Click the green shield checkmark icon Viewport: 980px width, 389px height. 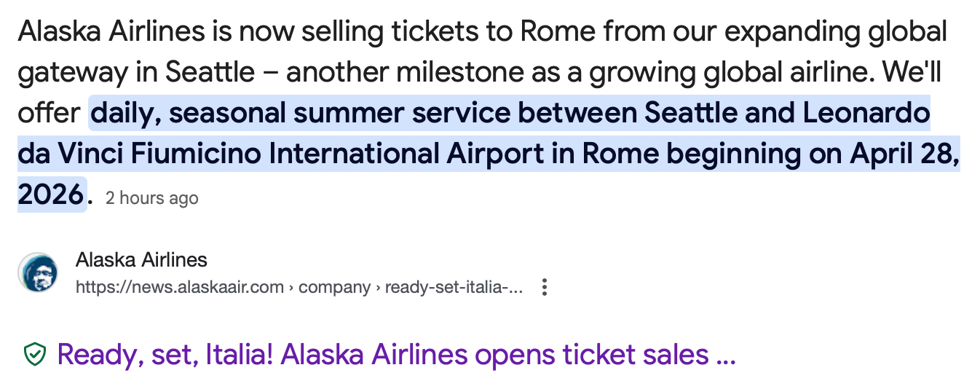point(34,355)
